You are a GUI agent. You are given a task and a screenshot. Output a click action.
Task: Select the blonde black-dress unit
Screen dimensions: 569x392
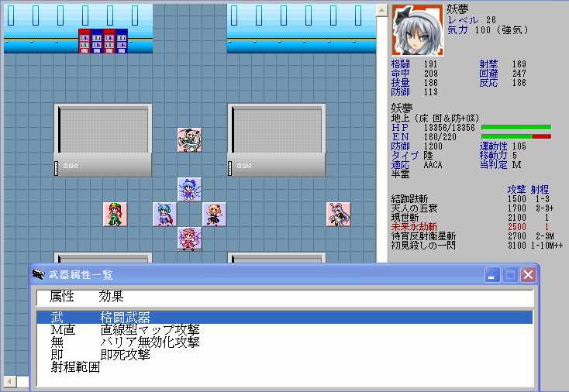214,215
